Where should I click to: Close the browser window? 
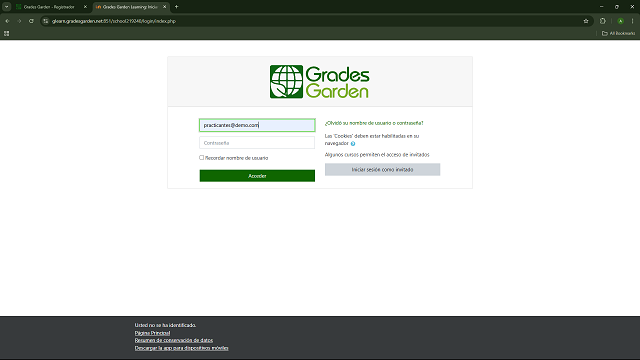(632, 7)
